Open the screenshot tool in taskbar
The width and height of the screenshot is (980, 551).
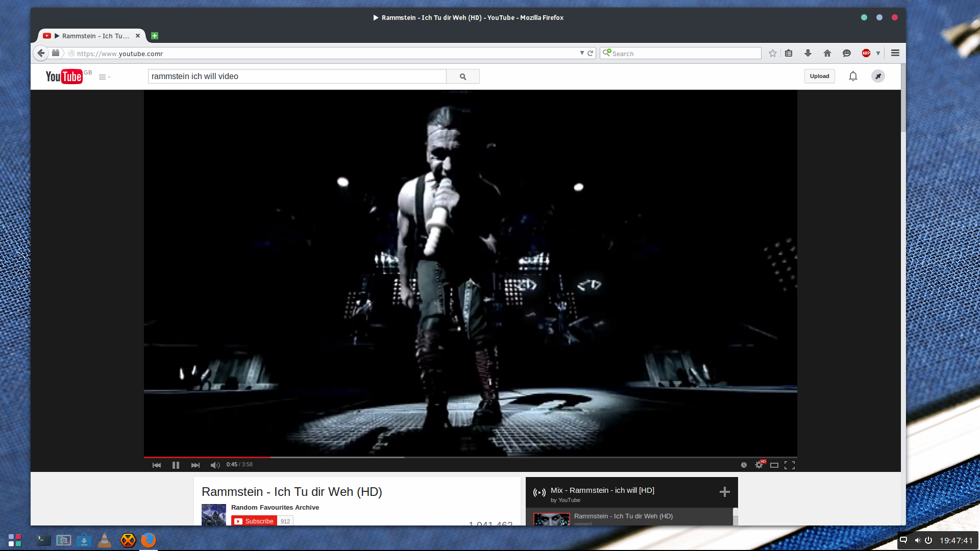click(x=64, y=540)
